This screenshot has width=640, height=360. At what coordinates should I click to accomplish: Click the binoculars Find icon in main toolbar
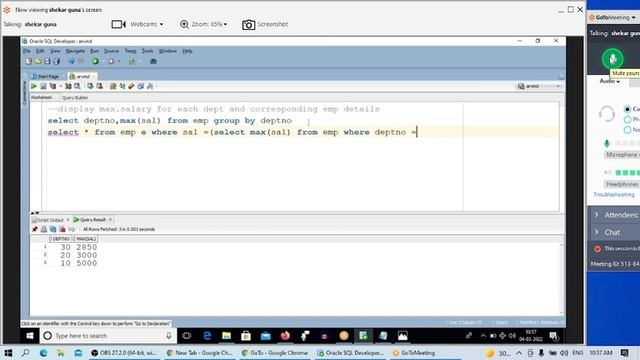coord(153,61)
